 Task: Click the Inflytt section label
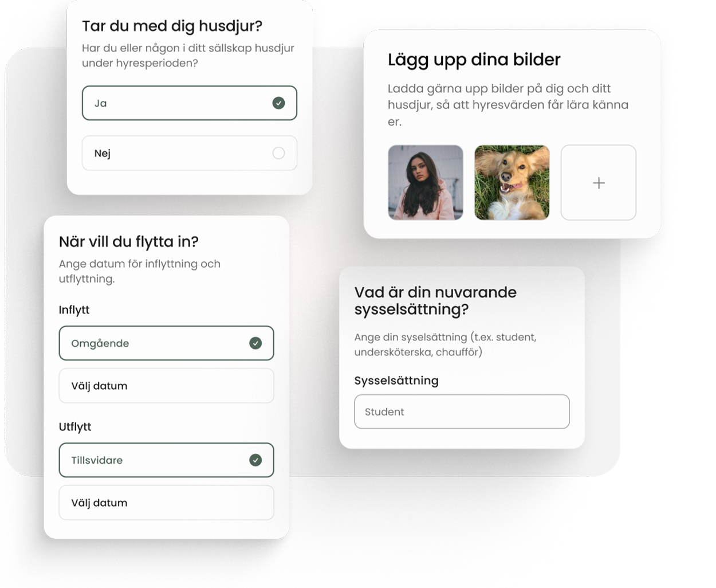point(74,310)
